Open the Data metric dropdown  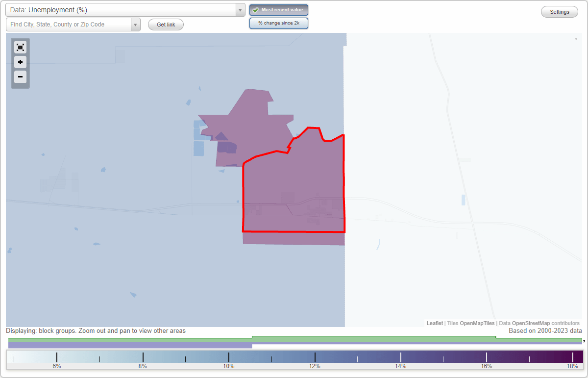[x=239, y=9]
